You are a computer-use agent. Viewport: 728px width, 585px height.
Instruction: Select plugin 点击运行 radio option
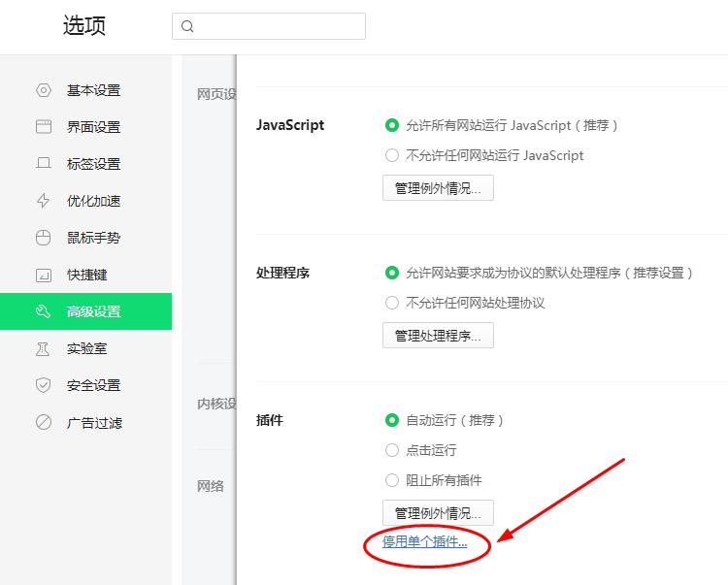pos(392,450)
